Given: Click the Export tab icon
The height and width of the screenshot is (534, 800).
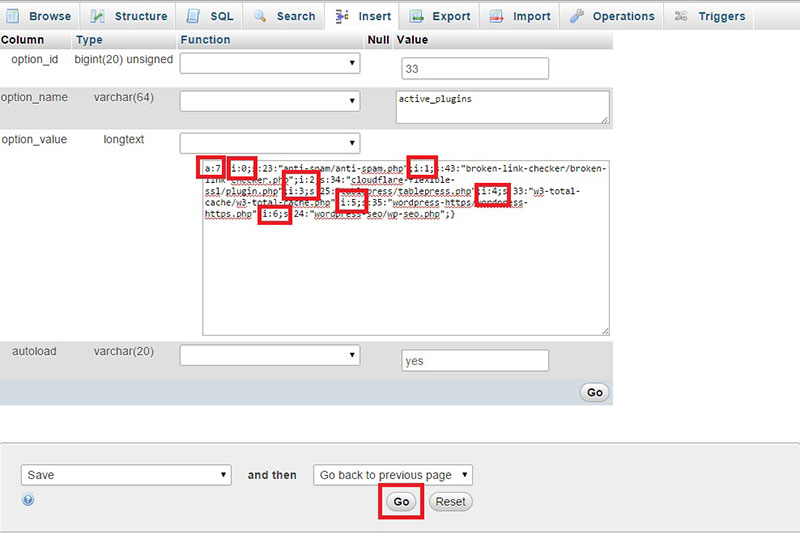Looking at the screenshot, I should (x=417, y=16).
